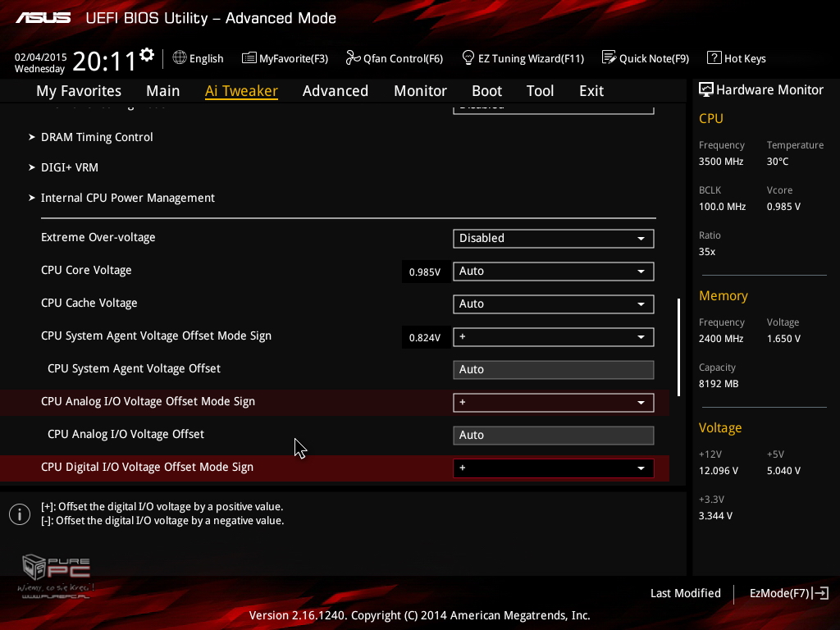Switch to the Main tab

point(163,91)
